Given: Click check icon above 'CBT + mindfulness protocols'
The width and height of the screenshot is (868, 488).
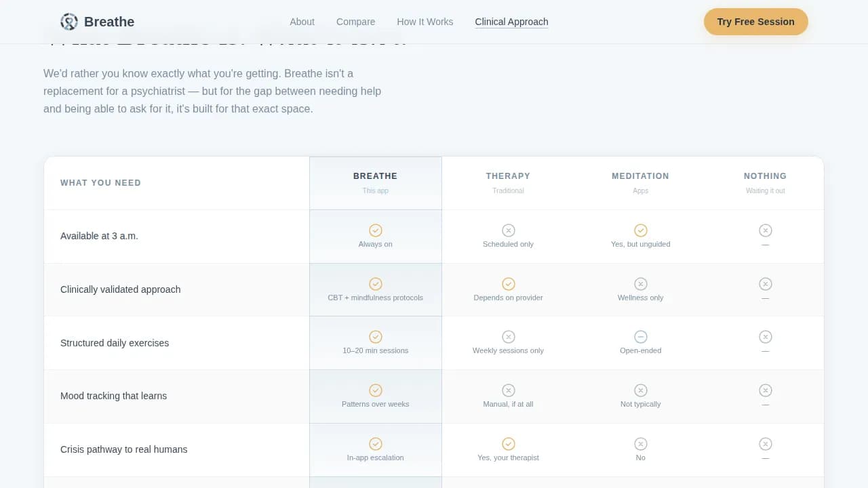Looking at the screenshot, I should 376,284.
